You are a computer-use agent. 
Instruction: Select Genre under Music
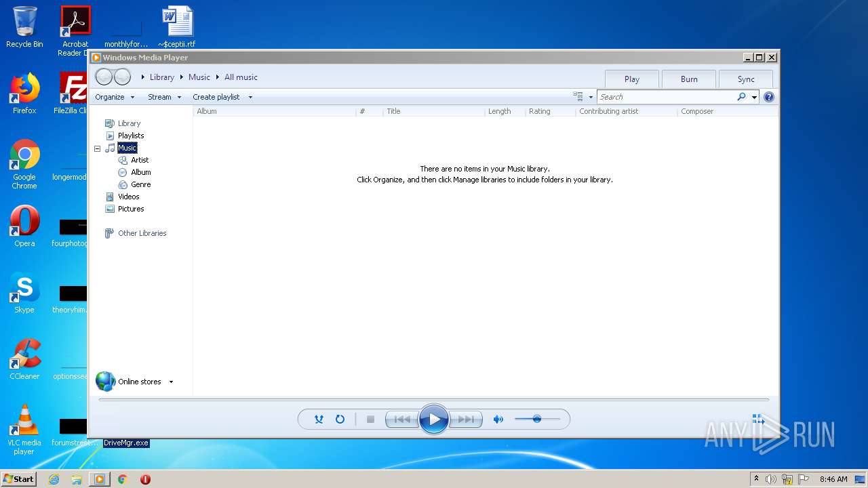(141, 184)
